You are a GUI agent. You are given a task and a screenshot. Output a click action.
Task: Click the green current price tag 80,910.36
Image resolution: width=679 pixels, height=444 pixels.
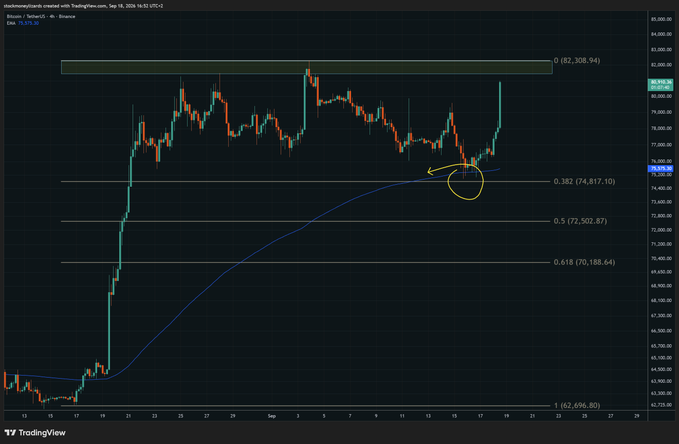(x=660, y=84)
